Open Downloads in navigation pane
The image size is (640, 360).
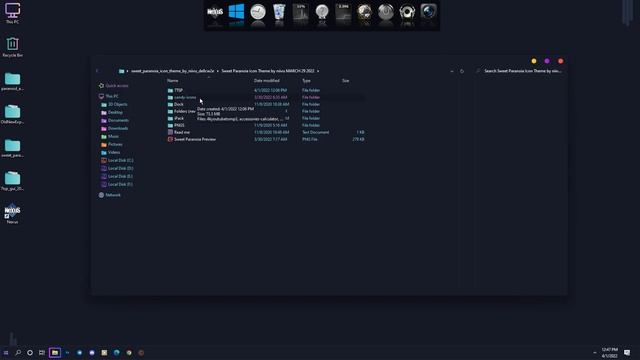(114, 128)
